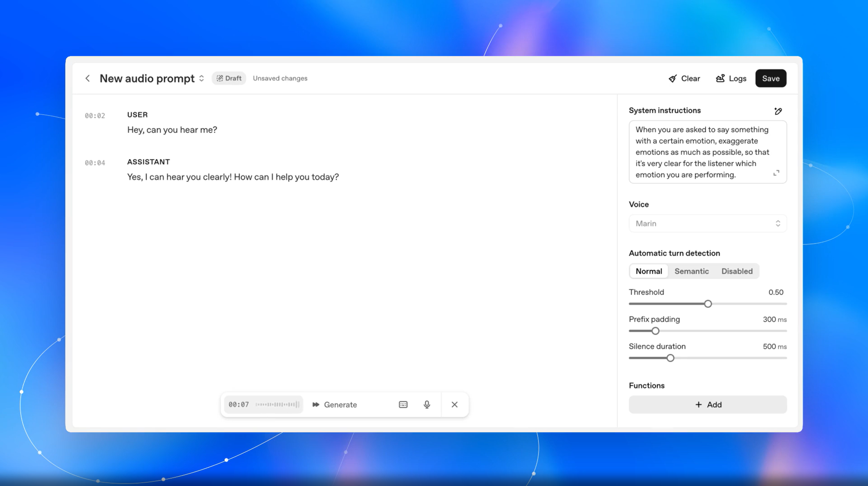The width and height of the screenshot is (868, 486).
Task: Click the Threshold value 0.50
Action: tap(776, 292)
